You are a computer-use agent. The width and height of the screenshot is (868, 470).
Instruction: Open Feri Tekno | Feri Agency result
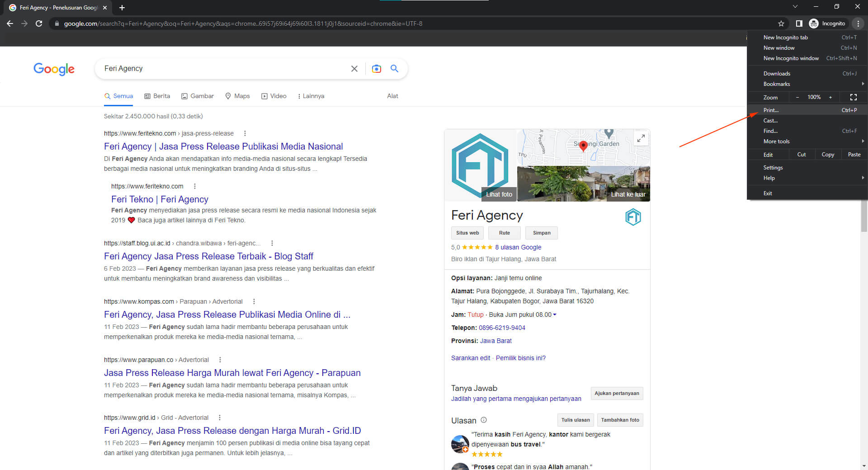[160, 199]
